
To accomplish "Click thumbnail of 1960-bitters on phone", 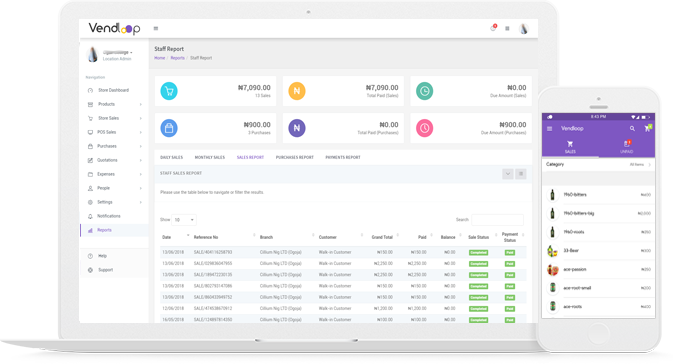I will click(x=552, y=195).
